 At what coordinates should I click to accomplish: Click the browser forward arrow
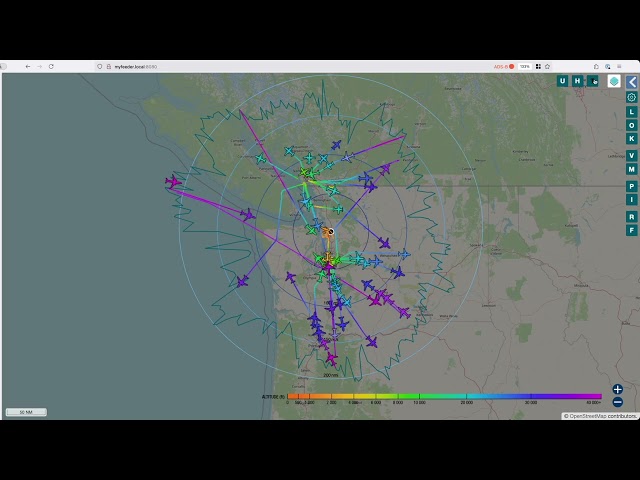point(40,67)
